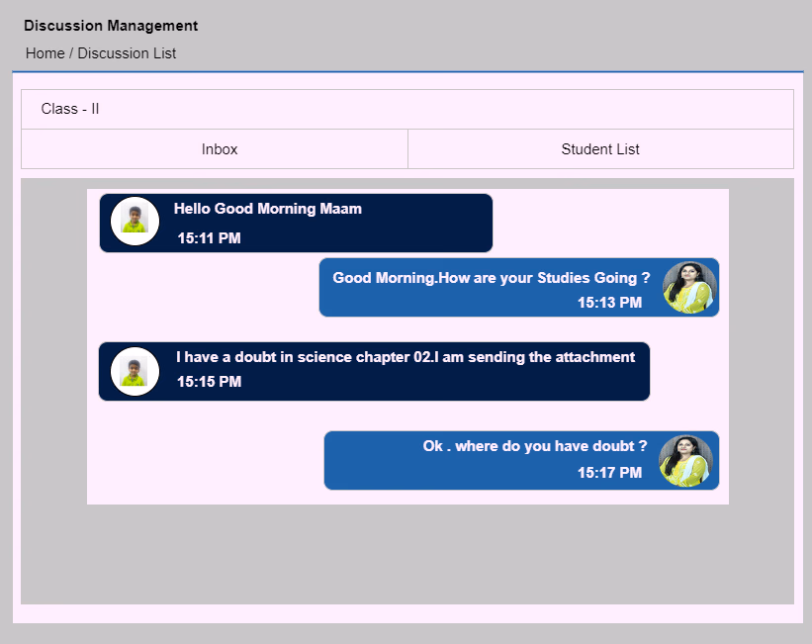
Task: Click the 15:17 PM timestamp
Action: tap(609, 473)
